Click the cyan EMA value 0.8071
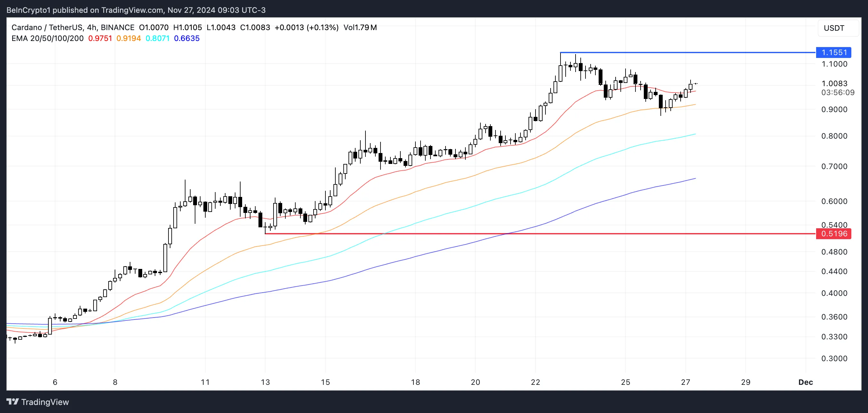The height and width of the screenshot is (413, 868). (157, 38)
